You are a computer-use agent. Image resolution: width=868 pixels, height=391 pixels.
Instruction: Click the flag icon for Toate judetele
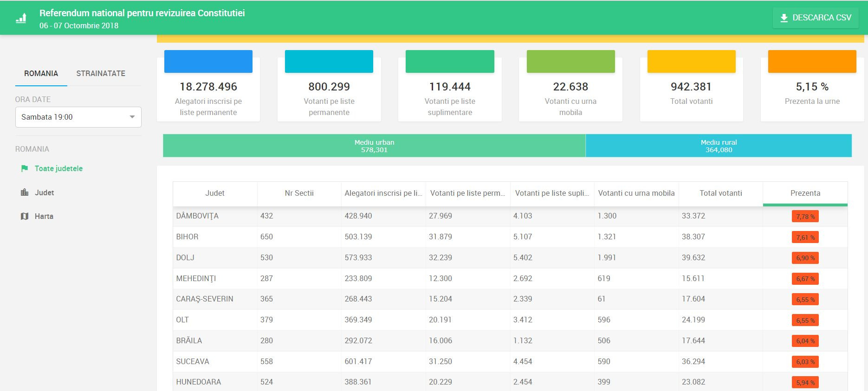tap(25, 168)
